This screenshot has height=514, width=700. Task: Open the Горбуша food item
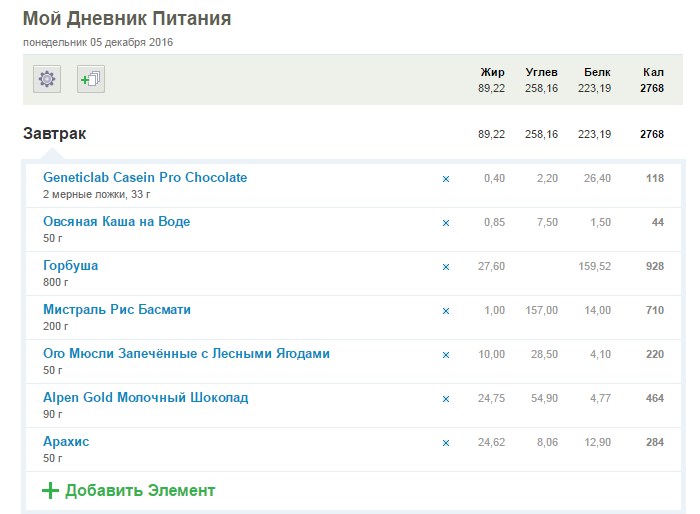pyautogui.click(x=71, y=266)
